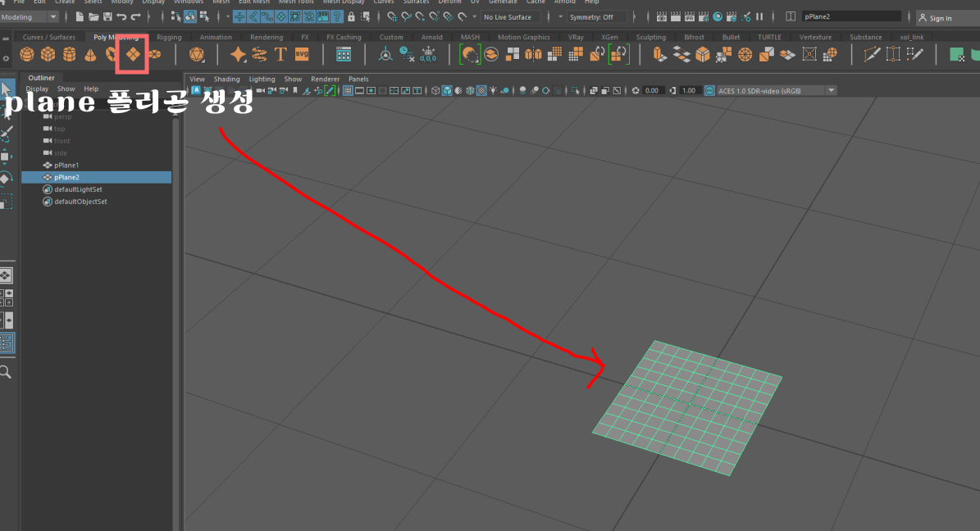Toggle viewport color management button
This screenshot has width=980, height=531.
[x=709, y=91]
